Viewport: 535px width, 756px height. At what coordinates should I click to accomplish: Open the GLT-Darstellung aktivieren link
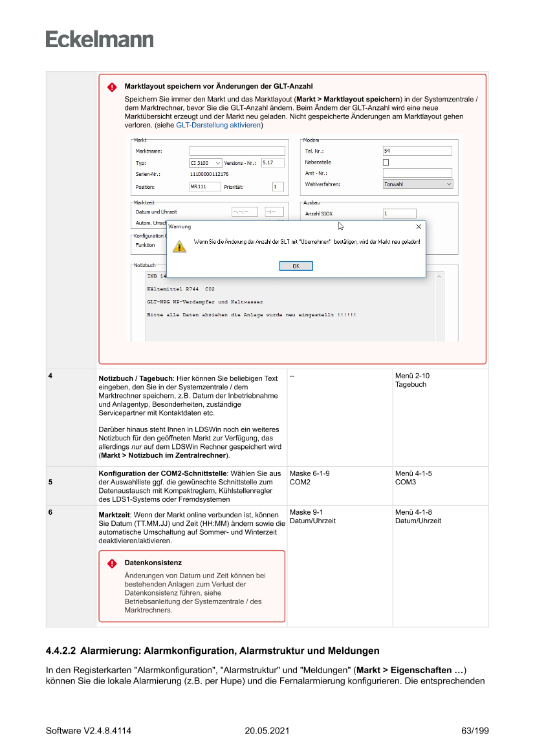218,125
